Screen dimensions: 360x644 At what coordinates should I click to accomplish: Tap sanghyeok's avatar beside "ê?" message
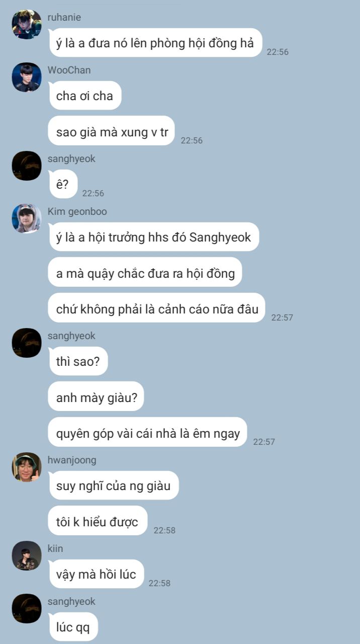pos(27,166)
